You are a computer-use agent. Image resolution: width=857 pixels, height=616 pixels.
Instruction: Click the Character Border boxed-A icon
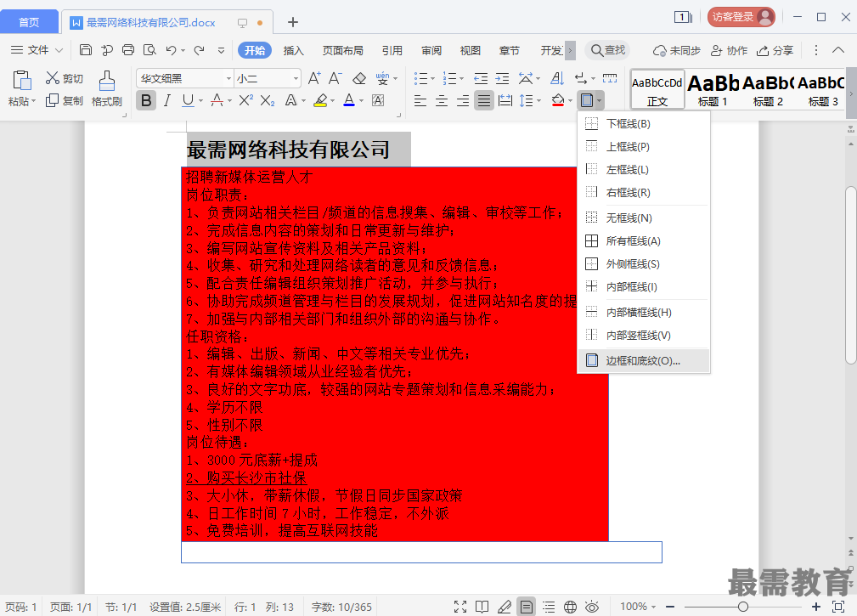(x=378, y=100)
